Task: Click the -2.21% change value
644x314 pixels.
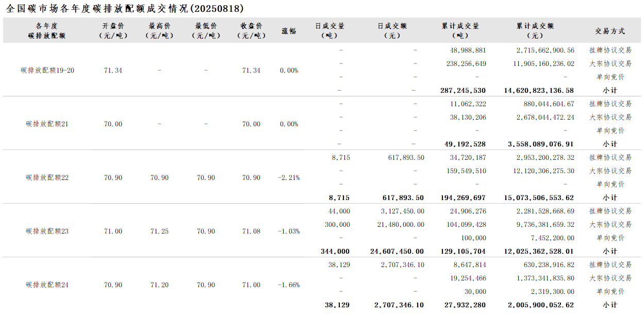Action: click(289, 178)
